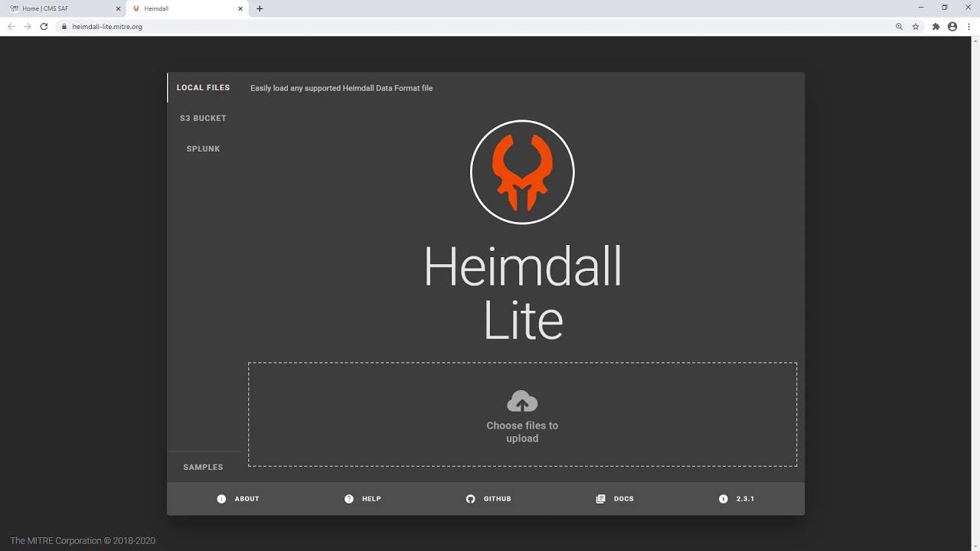Click the version info icon

tap(724, 499)
